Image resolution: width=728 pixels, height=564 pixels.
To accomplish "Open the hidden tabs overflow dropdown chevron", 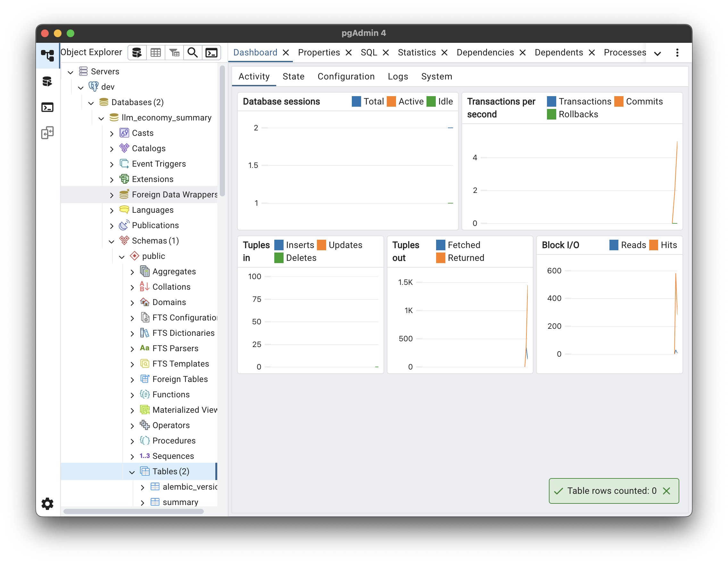I will coord(657,53).
